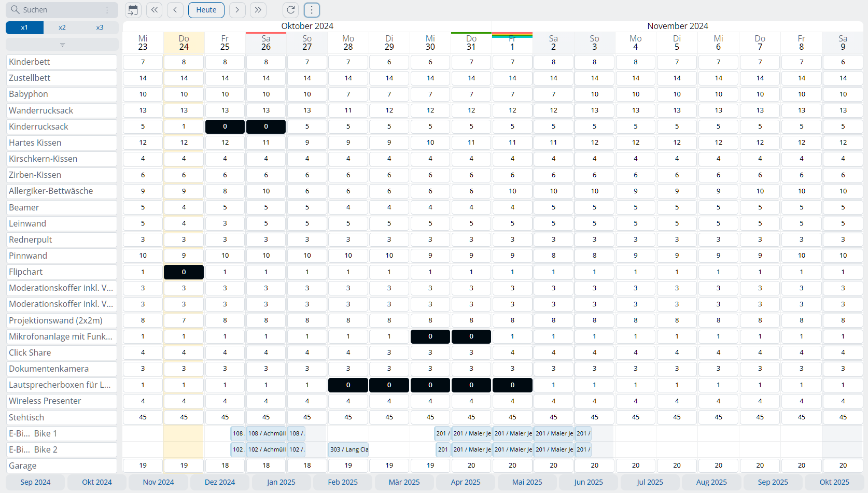Image resolution: width=868 pixels, height=493 pixels.
Task: Jump to Dez 2024 in the month bar
Action: pyautogui.click(x=220, y=482)
